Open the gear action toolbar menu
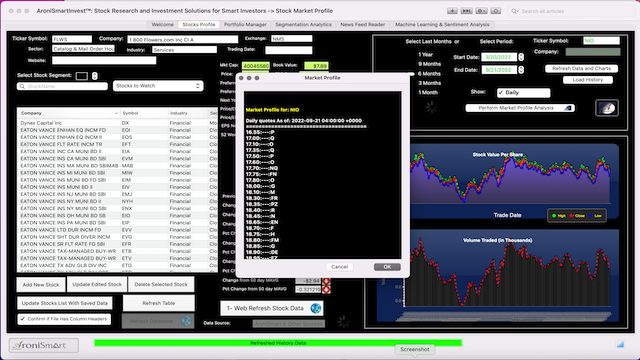The width and height of the screenshot is (640, 360). pos(481,11)
